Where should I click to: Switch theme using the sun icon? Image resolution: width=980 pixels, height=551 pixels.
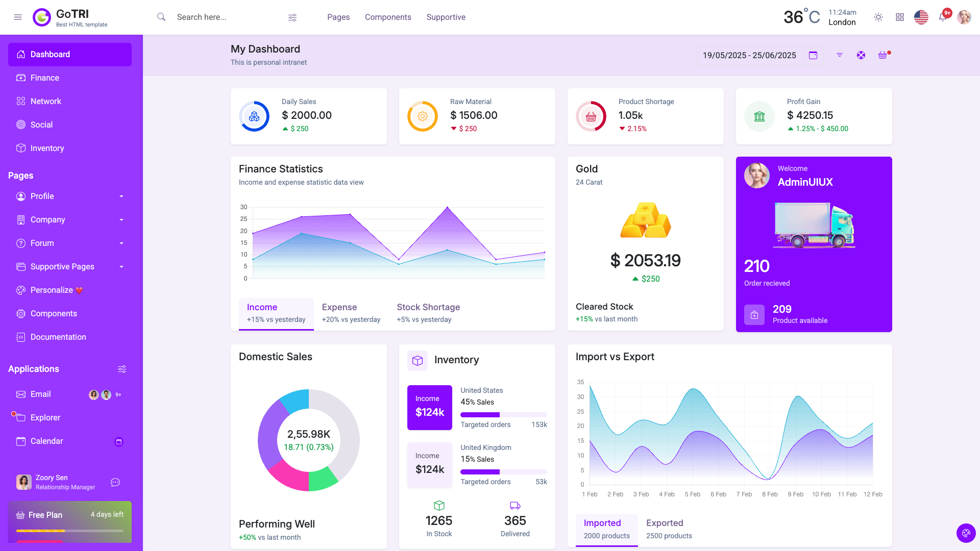point(878,17)
